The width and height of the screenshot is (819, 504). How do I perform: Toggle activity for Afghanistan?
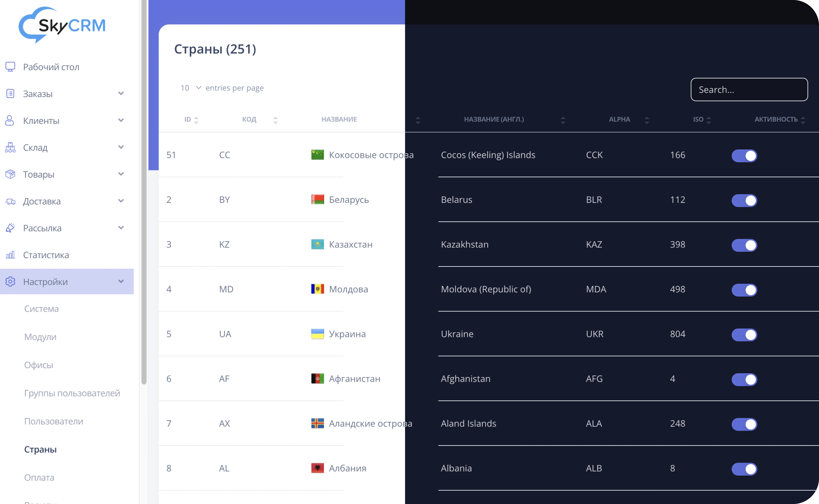pos(744,379)
